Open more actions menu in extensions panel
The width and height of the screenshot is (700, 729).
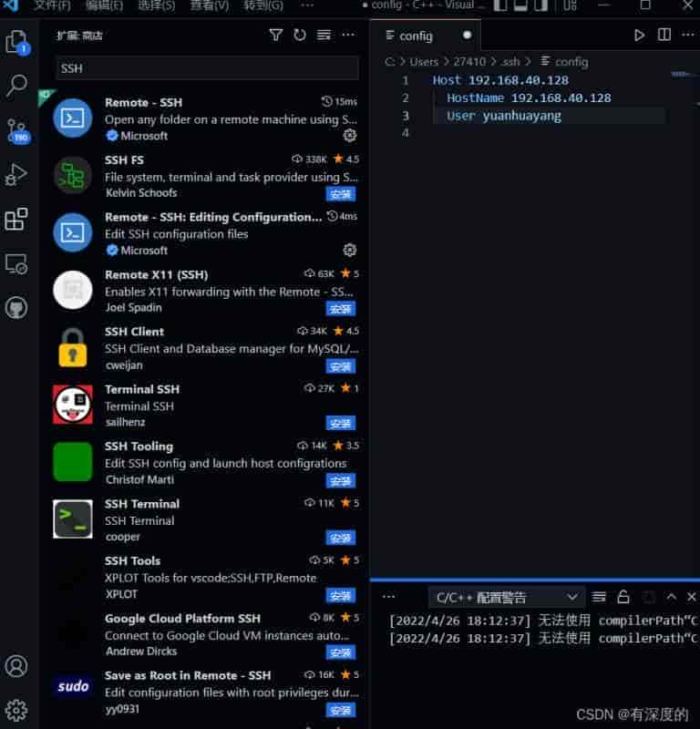(x=348, y=36)
